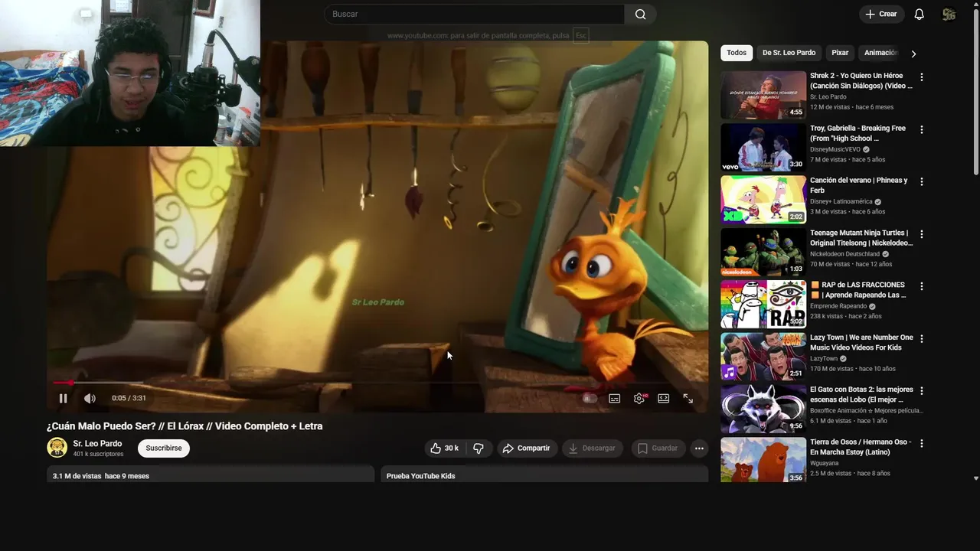
Task: Click the video title text
Action: click(x=185, y=426)
